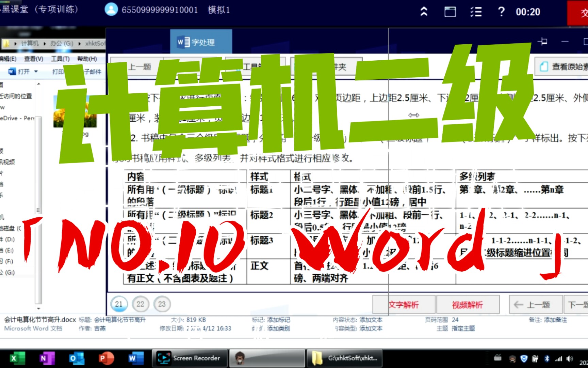The height and width of the screenshot is (368, 588).
Task: Click 指定主题 subject field in details pane
Action: click(x=463, y=328)
